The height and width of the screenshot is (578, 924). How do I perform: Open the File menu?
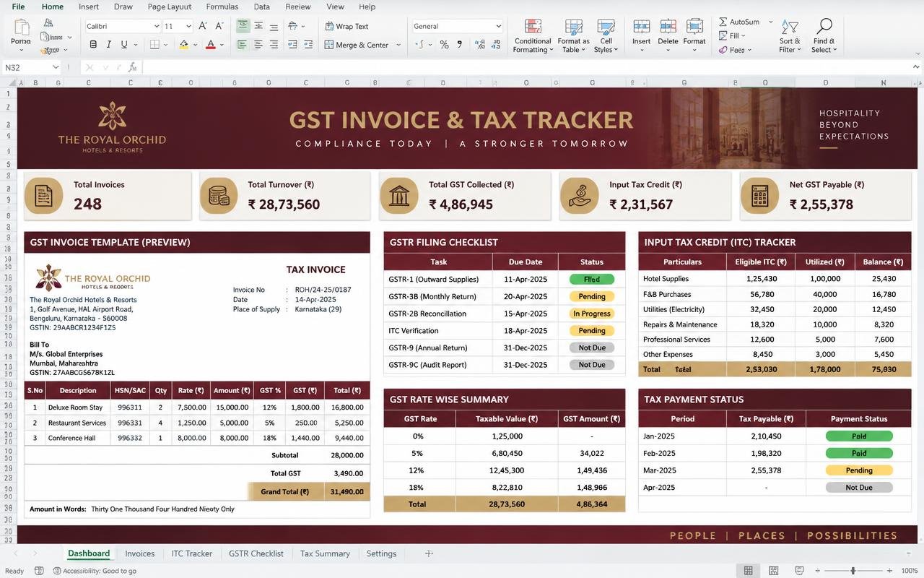click(18, 7)
